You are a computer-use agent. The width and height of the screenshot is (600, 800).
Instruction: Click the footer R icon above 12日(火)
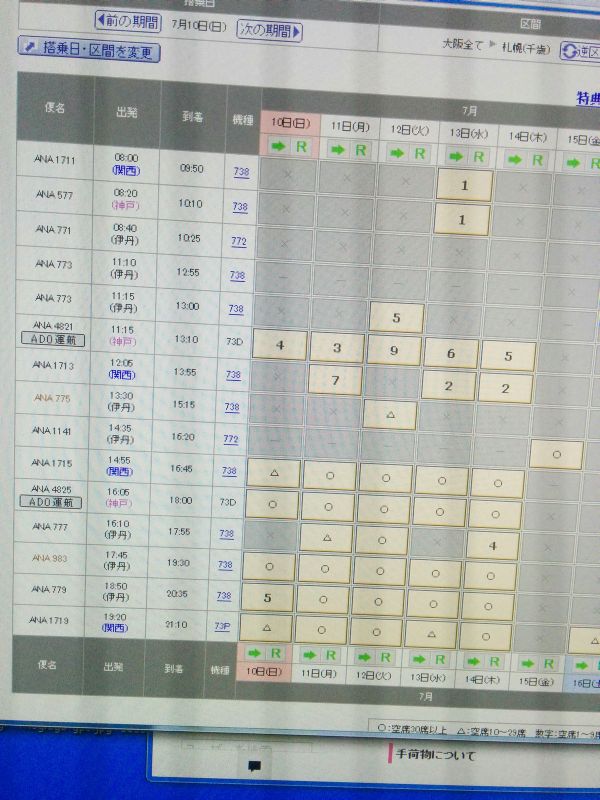click(x=386, y=657)
